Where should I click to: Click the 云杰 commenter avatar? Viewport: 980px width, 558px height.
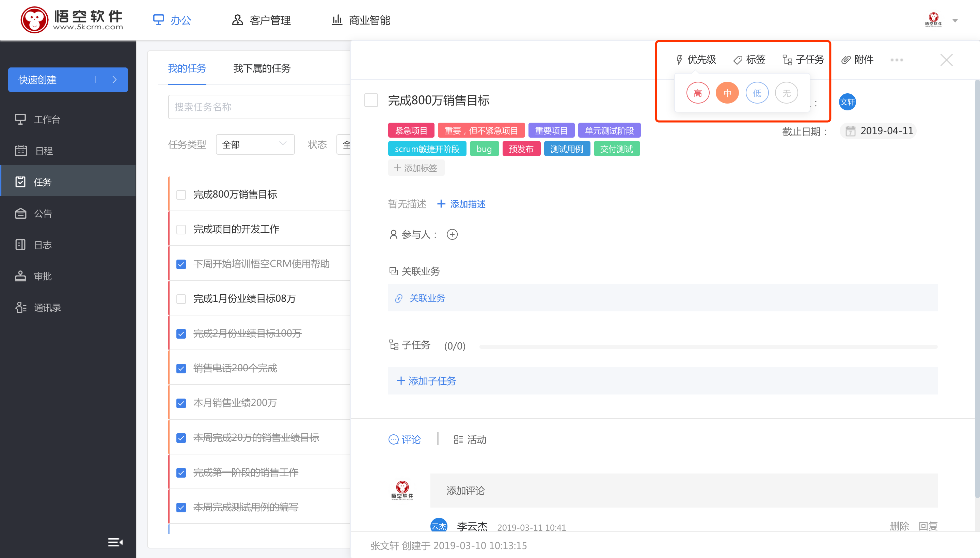439,525
